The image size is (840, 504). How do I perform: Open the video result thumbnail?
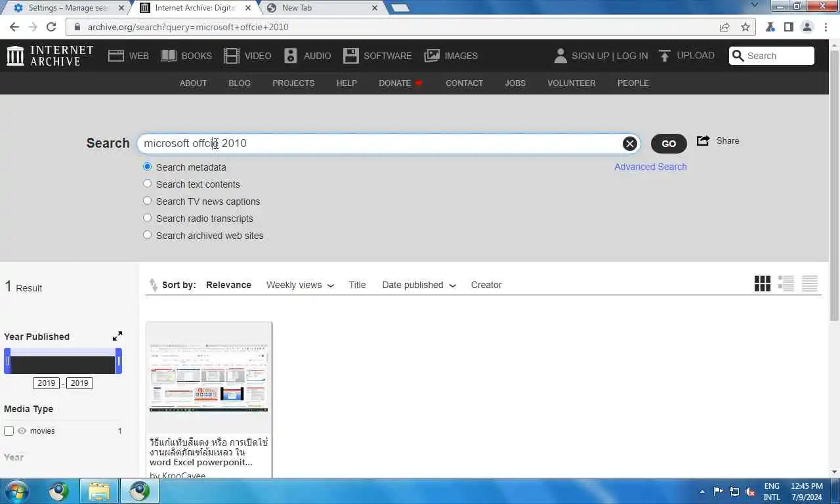[209, 377]
